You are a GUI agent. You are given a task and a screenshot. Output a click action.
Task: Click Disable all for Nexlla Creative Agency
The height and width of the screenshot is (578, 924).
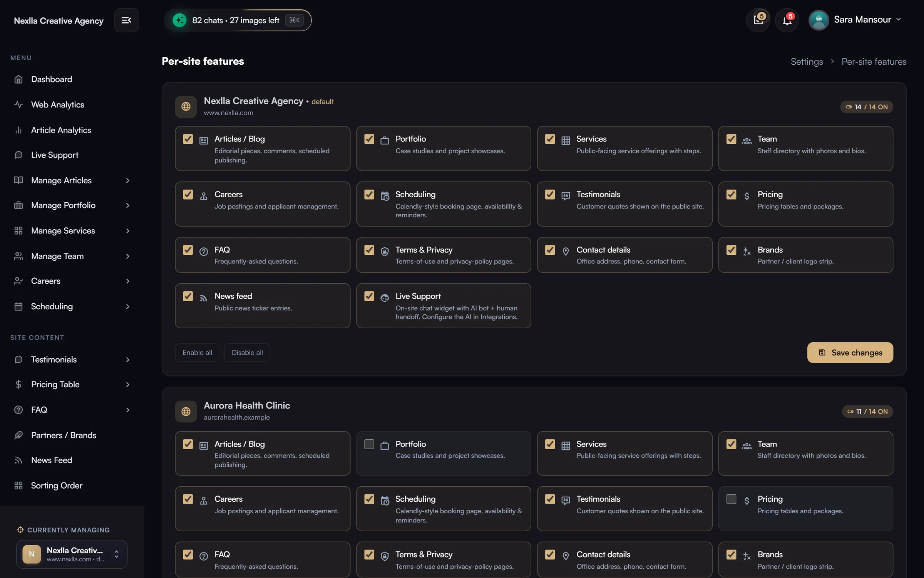tap(247, 353)
